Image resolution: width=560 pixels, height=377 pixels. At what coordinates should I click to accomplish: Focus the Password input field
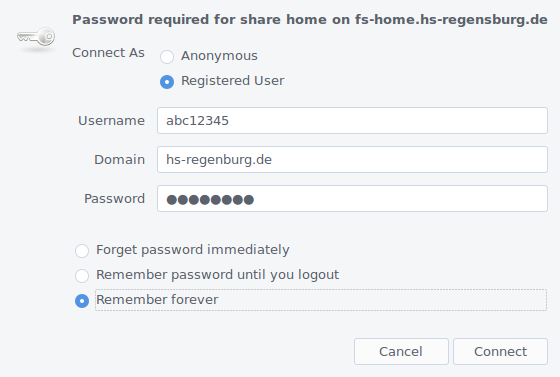pos(352,198)
